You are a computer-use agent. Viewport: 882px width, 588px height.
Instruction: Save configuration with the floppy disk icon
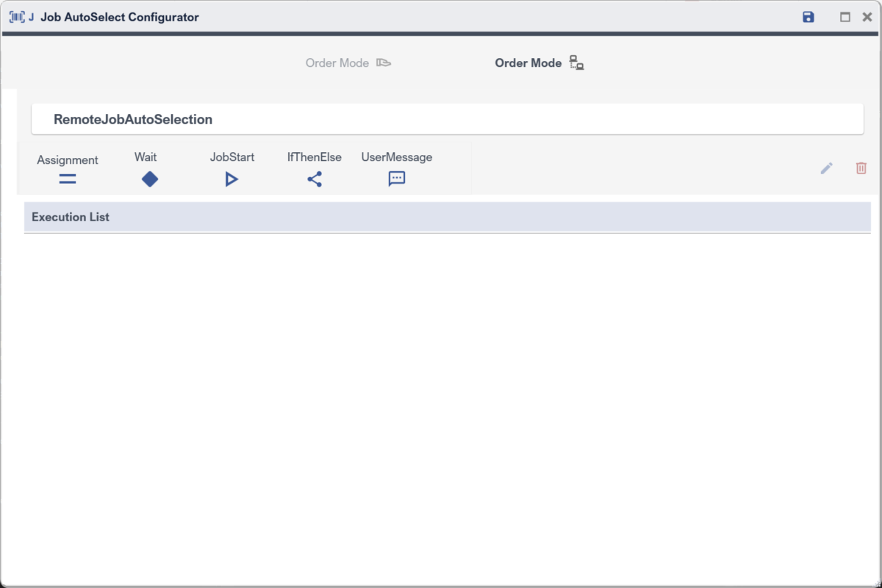(x=808, y=17)
